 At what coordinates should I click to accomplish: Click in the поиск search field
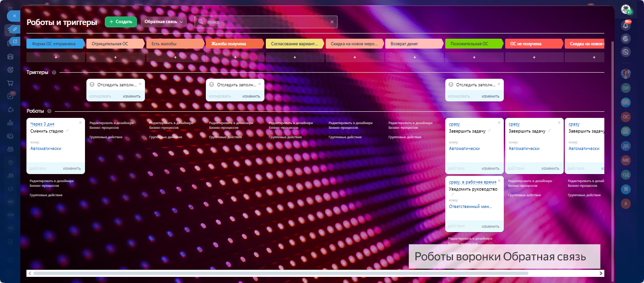(267, 22)
